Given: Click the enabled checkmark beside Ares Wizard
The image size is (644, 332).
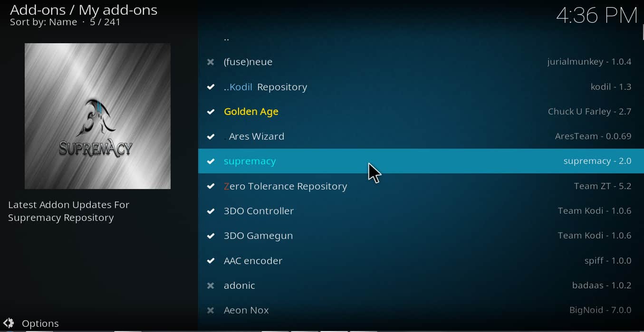Looking at the screenshot, I should pos(211,136).
